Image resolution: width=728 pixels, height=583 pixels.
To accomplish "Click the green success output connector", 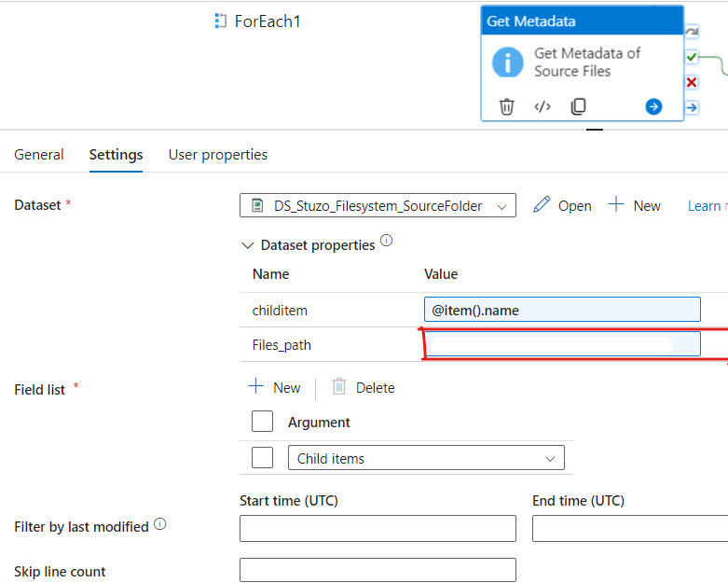I will (692, 57).
